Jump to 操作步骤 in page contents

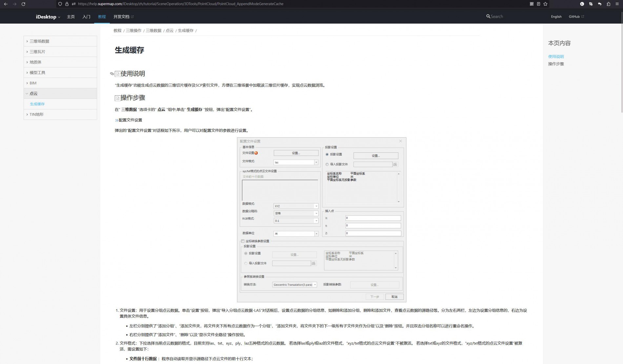pyautogui.click(x=556, y=64)
